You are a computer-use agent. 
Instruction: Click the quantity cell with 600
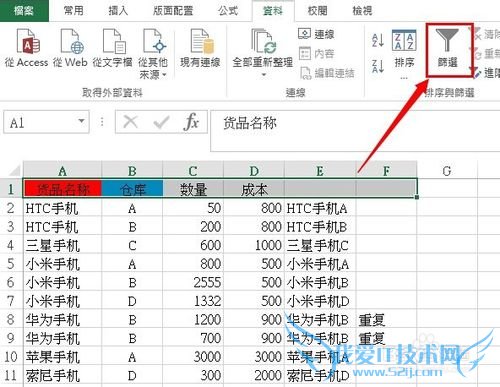coord(193,246)
